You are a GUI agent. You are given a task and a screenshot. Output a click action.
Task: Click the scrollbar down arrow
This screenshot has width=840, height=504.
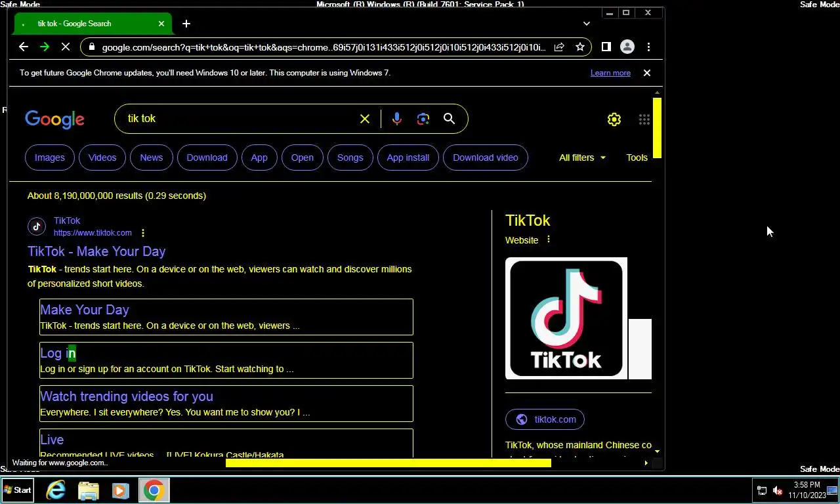[x=657, y=451]
